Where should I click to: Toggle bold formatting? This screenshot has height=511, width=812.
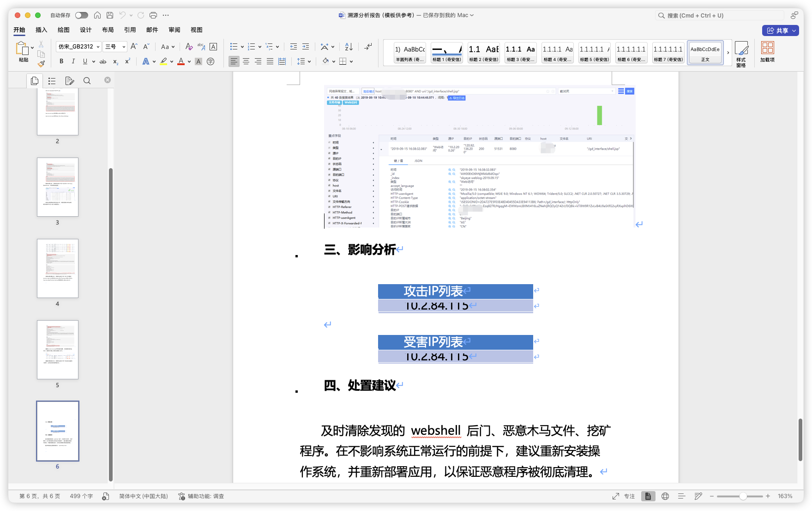coord(61,61)
